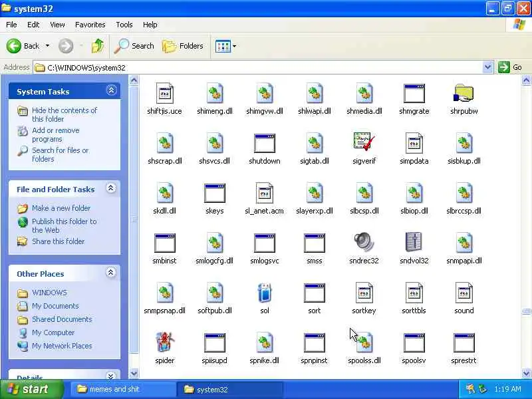Expand the Details panel
Screen dimensions: 532x399
tap(111, 376)
